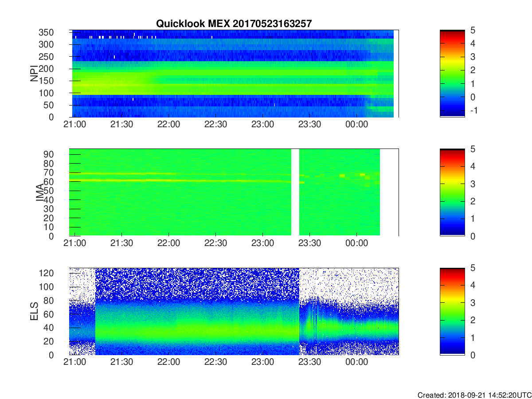Click the 'Created: 2018-09-21 14:52:20UTC' timestamp
The width and height of the screenshot is (532, 399).
coord(474,395)
